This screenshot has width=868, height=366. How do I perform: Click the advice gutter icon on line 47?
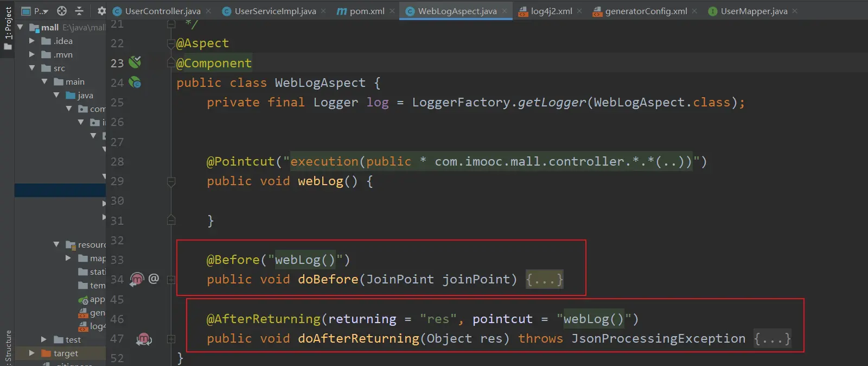pos(144,339)
